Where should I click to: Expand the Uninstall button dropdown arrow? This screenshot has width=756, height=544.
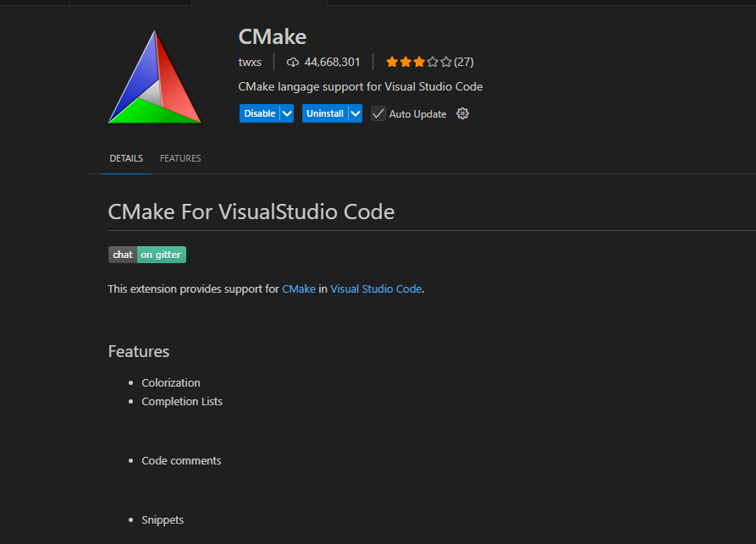tap(356, 113)
